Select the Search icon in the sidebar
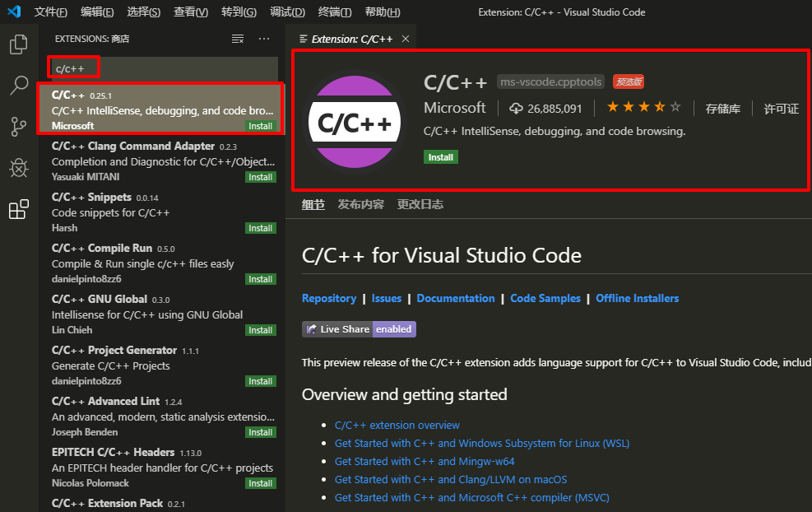812x512 pixels. coord(18,85)
